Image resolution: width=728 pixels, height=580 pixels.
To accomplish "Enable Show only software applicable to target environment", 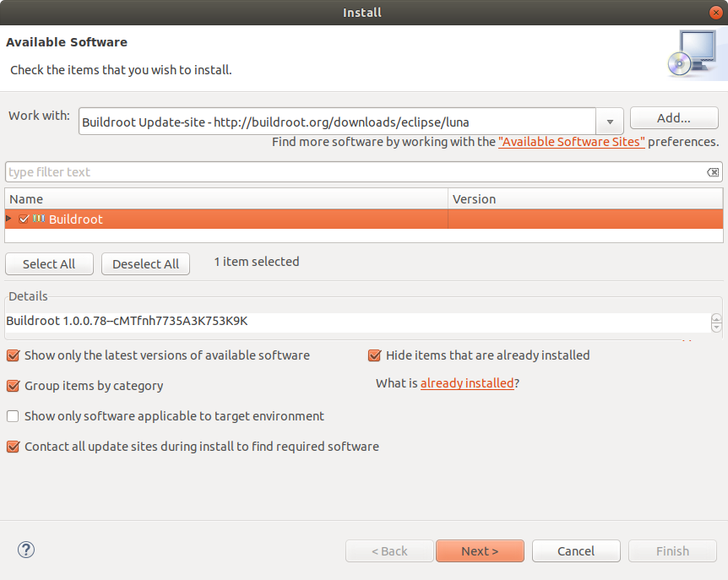I will pos(13,416).
